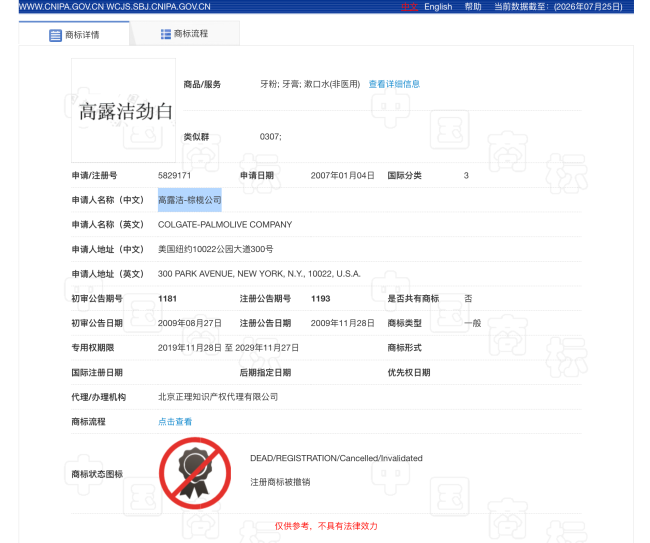The width and height of the screenshot is (650, 543).
Task: Open 查看详细信息 for goods/services
Action: pos(394,84)
